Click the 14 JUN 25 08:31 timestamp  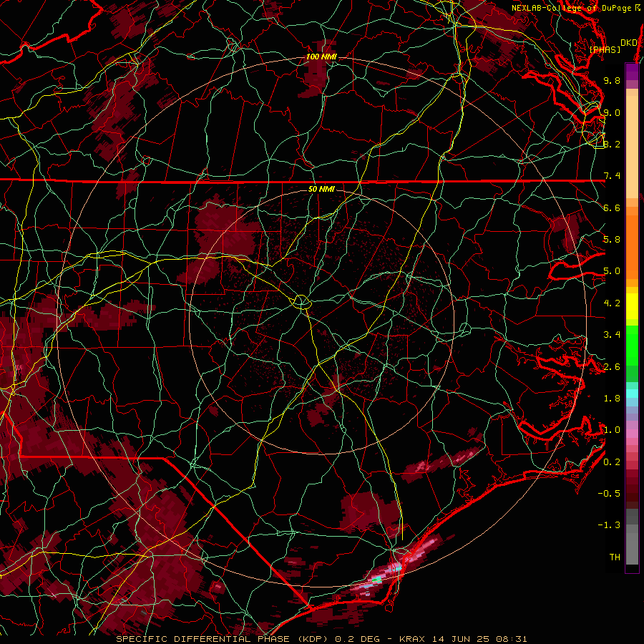pos(479,639)
